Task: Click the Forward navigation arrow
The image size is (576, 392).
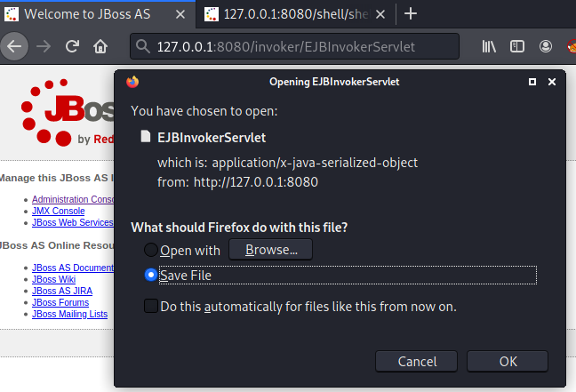Action: coord(44,46)
